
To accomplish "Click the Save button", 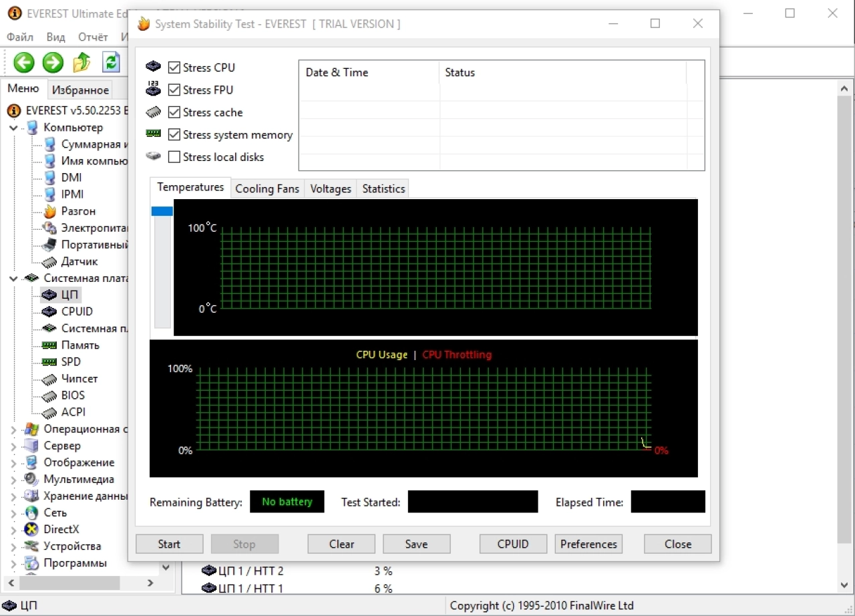I will [416, 544].
